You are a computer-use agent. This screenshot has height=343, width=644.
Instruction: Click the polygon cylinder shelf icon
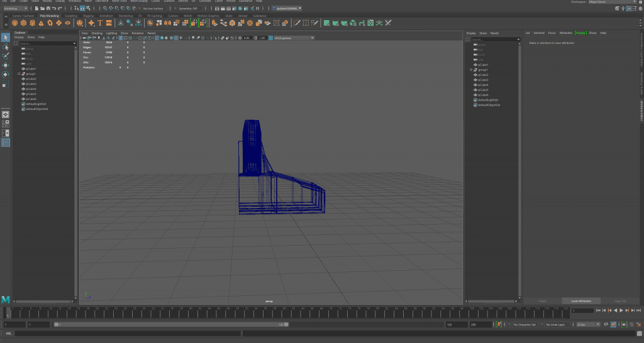coord(32,23)
